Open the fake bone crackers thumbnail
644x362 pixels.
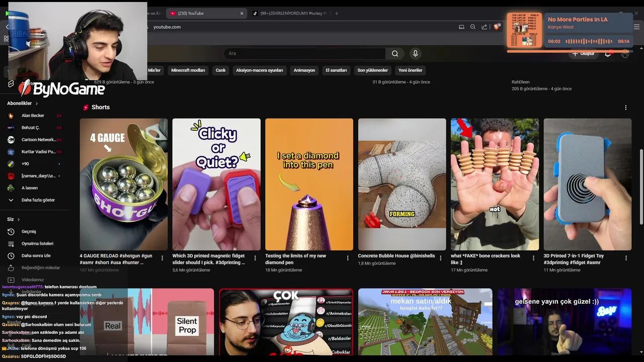(495, 185)
